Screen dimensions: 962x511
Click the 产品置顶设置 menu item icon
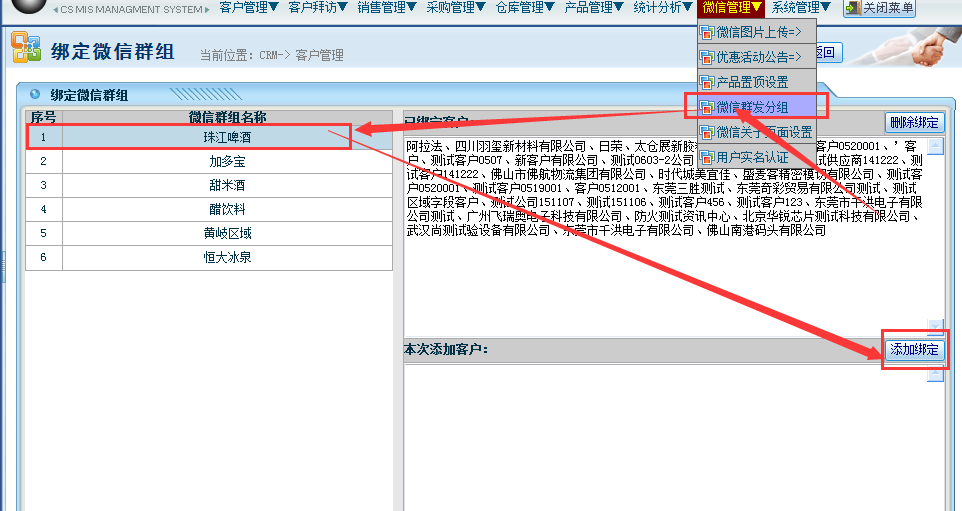(707, 82)
